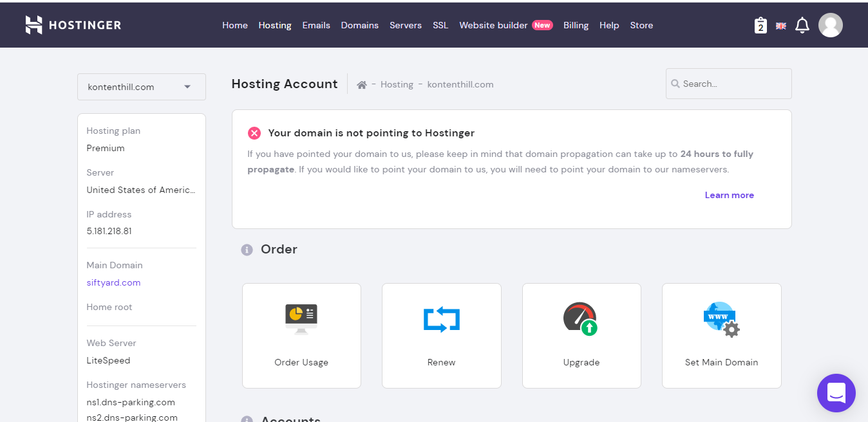Open the Set Main Domain card

pyautogui.click(x=722, y=336)
